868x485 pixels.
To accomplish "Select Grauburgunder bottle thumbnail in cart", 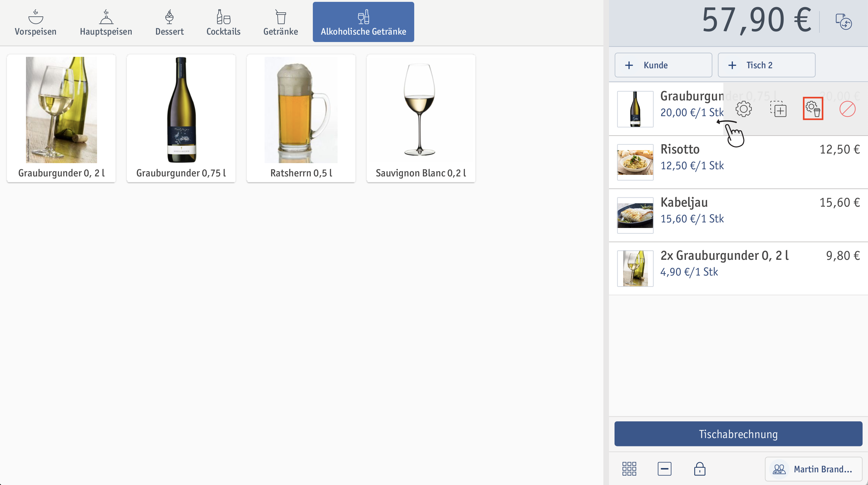I will (x=635, y=109).
